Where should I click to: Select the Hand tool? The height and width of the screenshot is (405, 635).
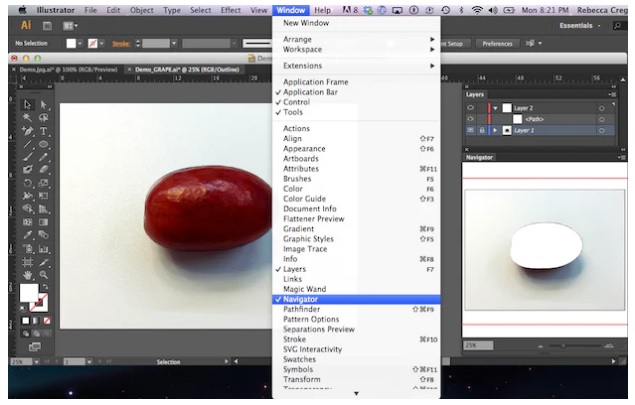pos(27,275)
